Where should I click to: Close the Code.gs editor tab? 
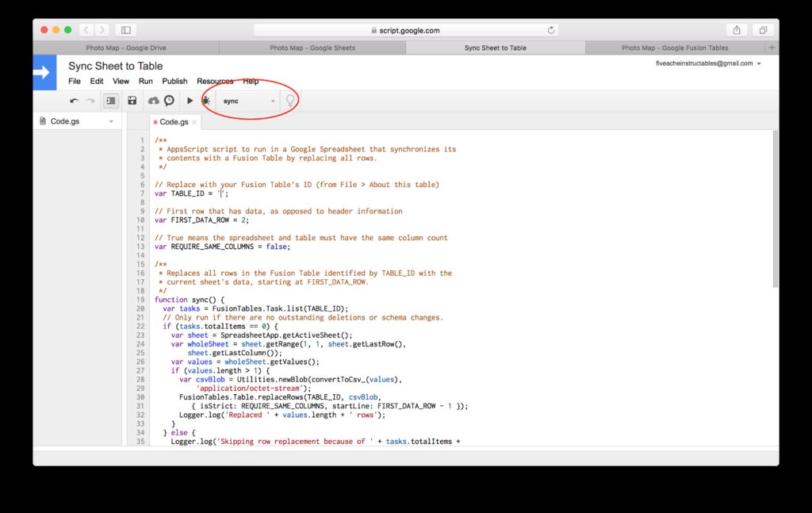194,122
